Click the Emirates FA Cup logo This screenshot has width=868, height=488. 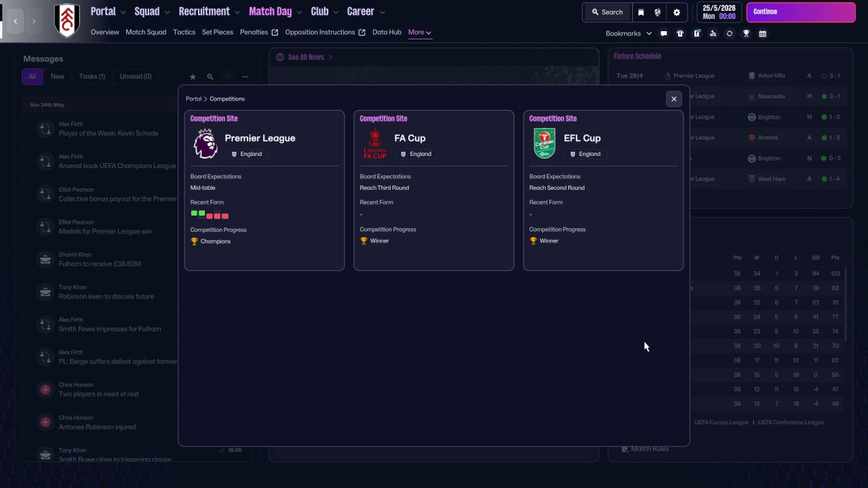click(375, 144)
